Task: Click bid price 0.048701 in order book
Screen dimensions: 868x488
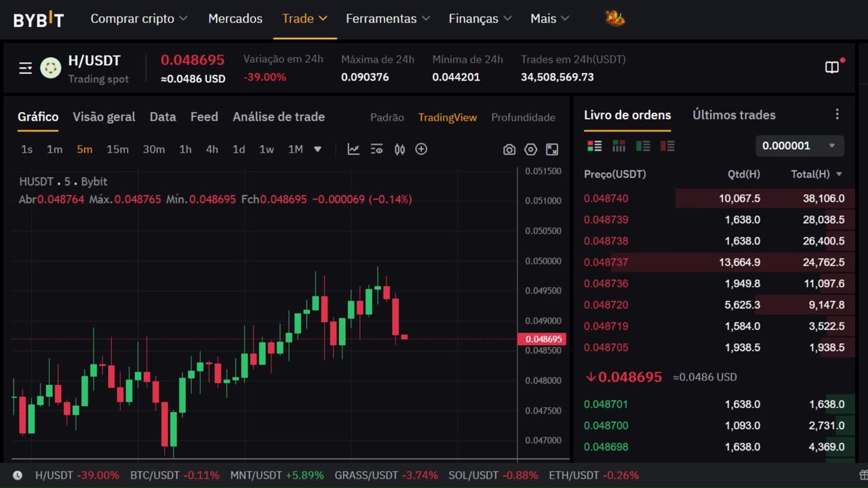Action: click(x=606, y=405)
